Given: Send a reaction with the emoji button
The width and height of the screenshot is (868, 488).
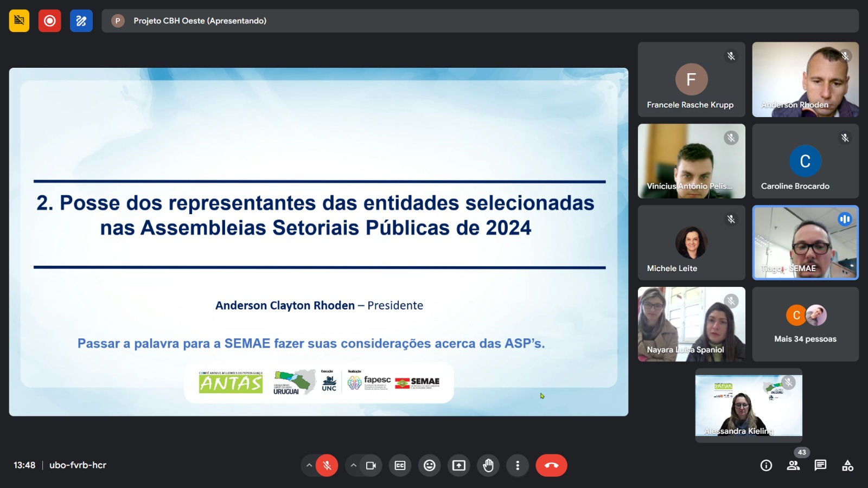Looking at the screenshot, I should tap(429, 465).
